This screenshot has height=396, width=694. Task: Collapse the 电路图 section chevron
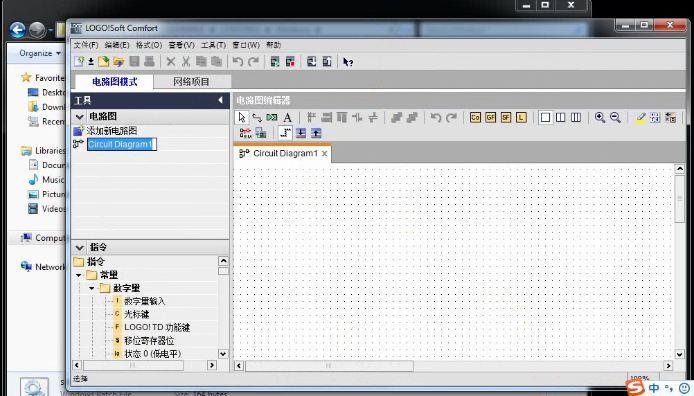[80, 117]
